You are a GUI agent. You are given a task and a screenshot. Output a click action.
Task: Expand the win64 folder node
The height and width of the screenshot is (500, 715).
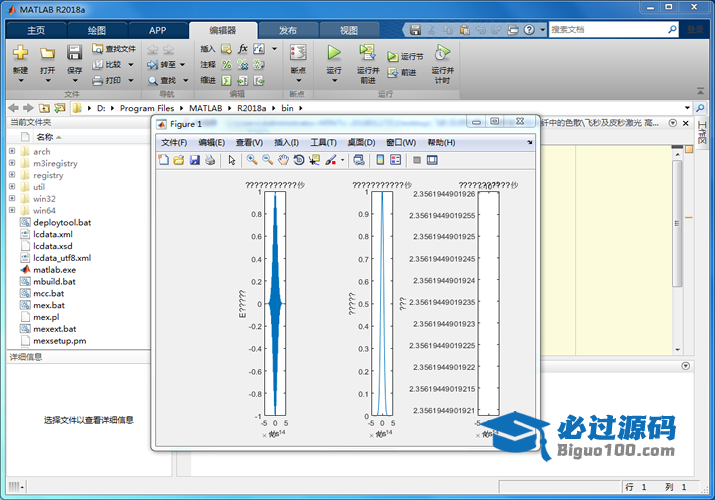click(12, 210)
